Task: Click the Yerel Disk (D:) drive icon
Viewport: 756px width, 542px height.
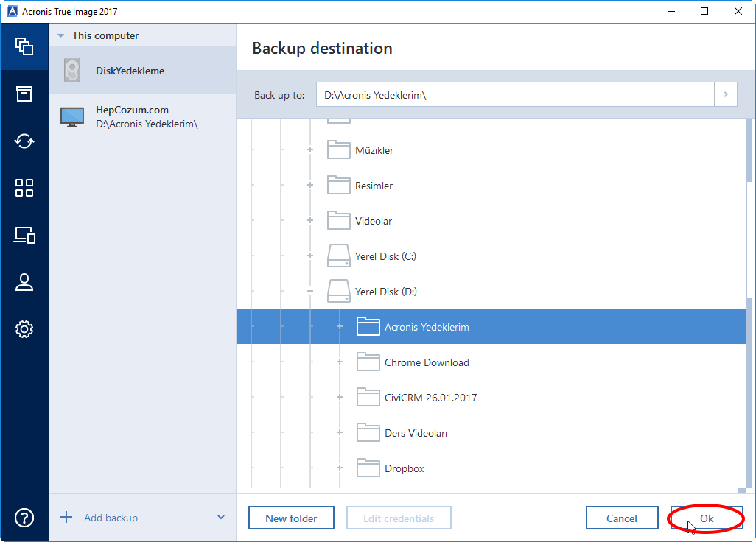Action: tap(338, 291)
